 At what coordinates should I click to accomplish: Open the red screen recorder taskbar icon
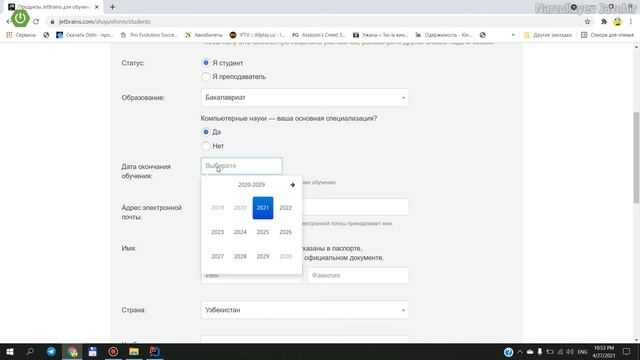(x=113, y=351)
